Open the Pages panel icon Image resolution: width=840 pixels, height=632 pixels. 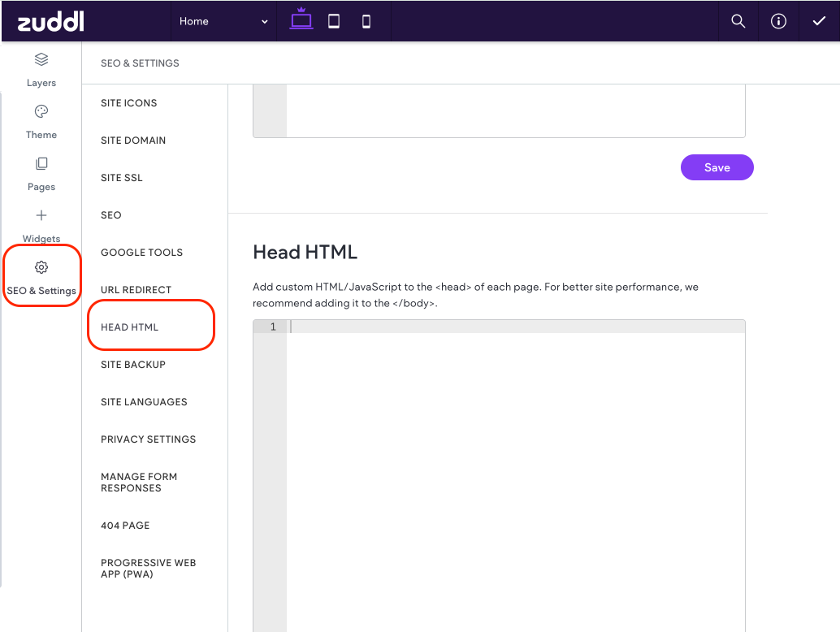tap(41, 164)
